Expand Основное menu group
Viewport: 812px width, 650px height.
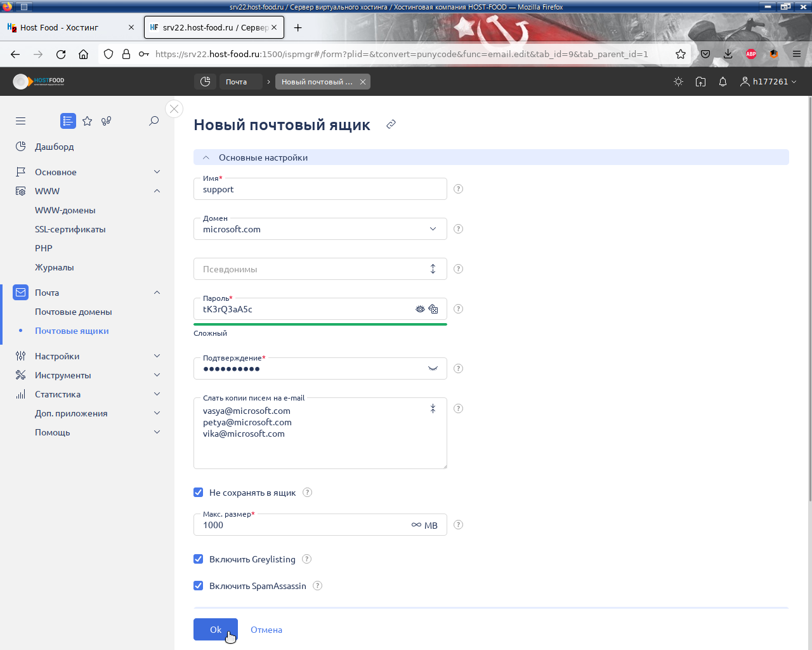pos(157,172)
